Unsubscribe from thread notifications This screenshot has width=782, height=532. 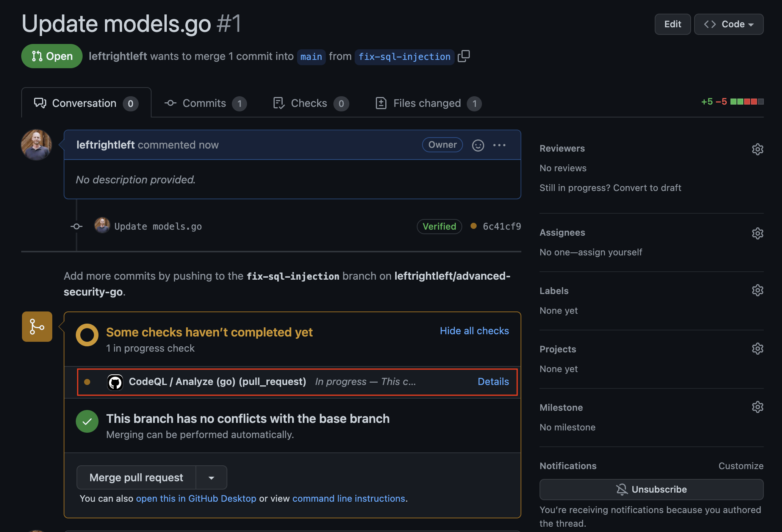coord(651,489)
